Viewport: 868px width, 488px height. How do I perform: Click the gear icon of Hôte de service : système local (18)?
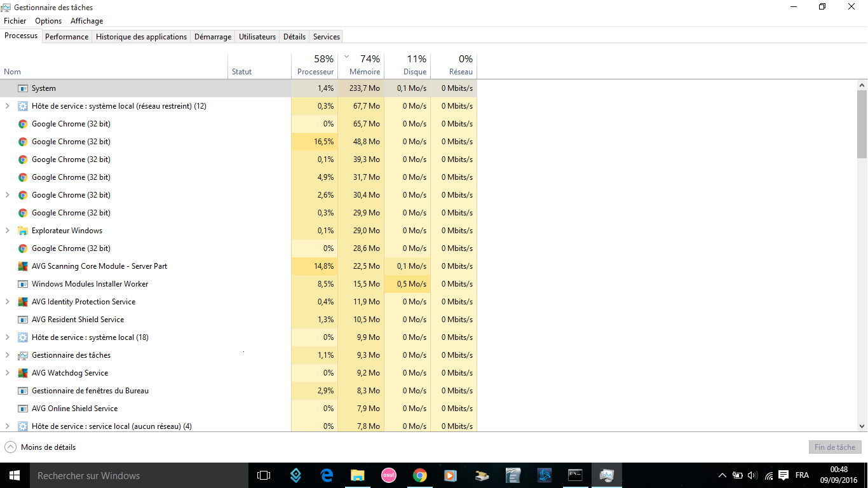[23, 337]
